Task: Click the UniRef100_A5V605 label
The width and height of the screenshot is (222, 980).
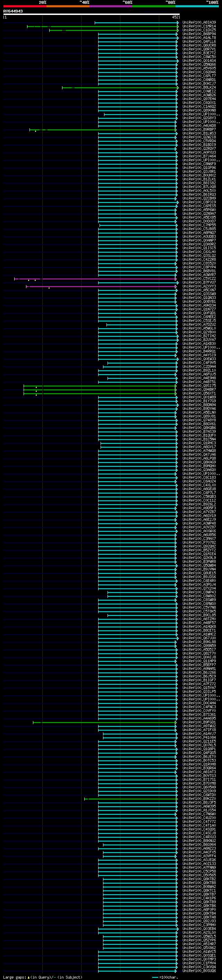Action: click(199, 68)
